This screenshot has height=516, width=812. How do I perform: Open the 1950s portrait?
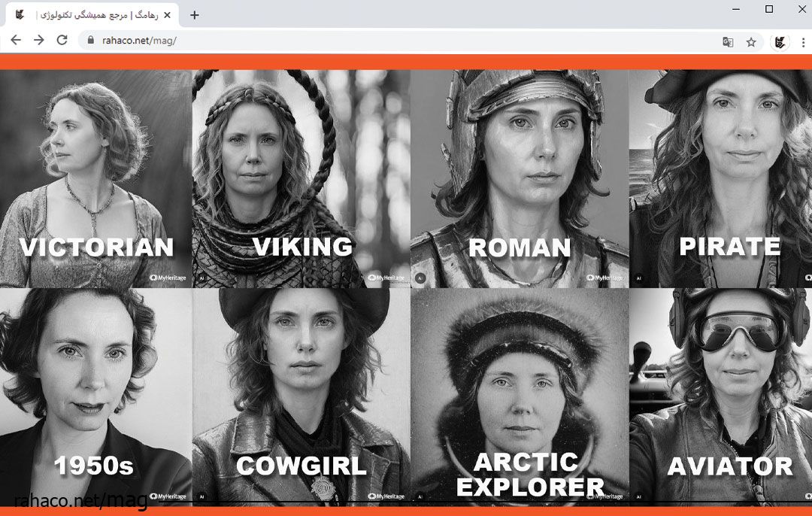(95, 397)
